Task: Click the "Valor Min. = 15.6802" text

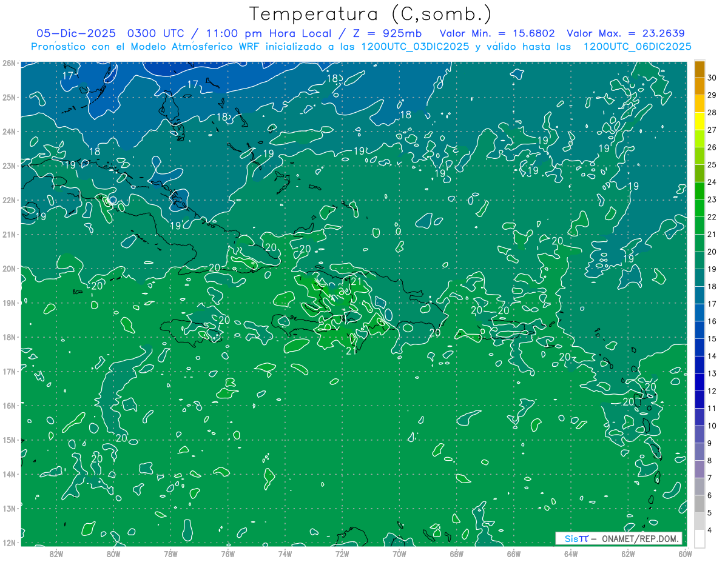Action: 498,33
